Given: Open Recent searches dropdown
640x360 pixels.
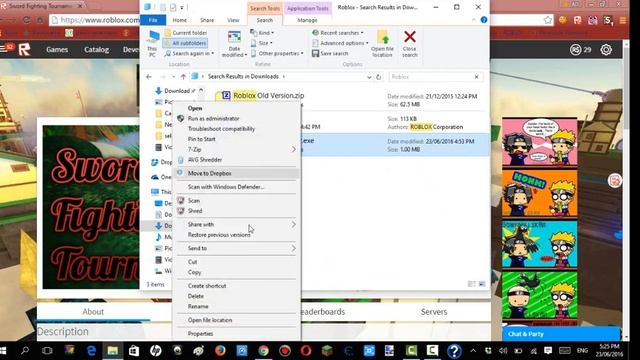Looking at the screenshot, I should (x=338, y=33).
